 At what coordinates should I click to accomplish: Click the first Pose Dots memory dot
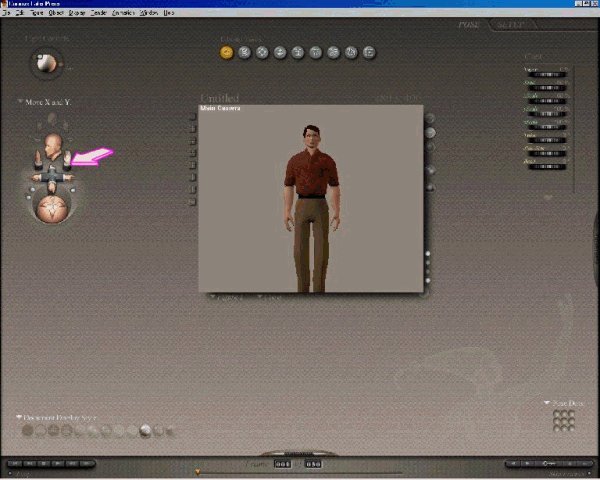point(557,413)
